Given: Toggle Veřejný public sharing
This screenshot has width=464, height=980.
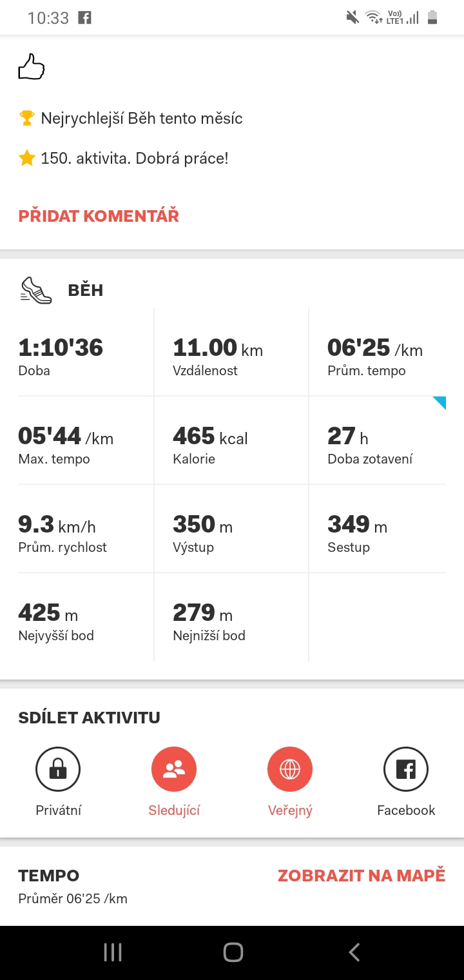Looking at the screenshot, I should coord(290,769).
